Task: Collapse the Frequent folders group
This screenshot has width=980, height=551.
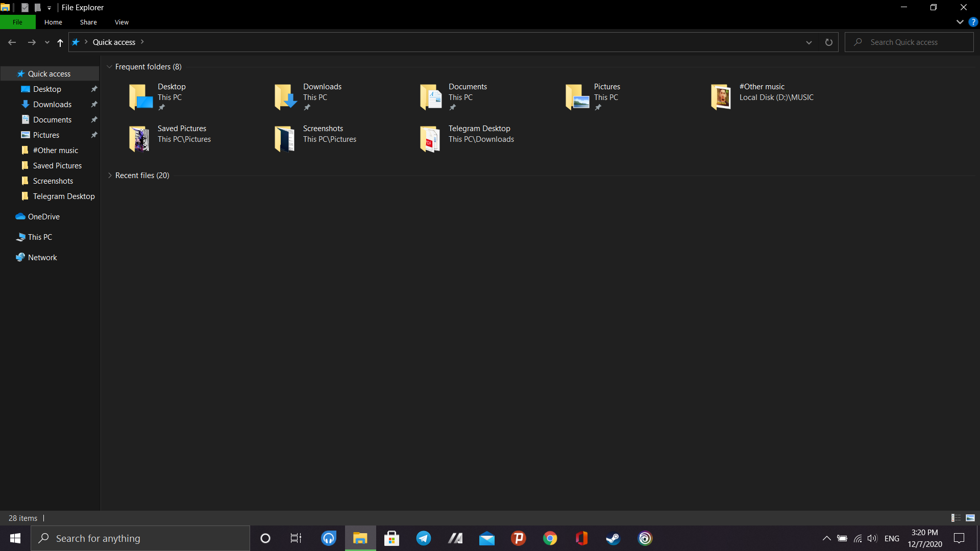Action: [x=109, y=67]
